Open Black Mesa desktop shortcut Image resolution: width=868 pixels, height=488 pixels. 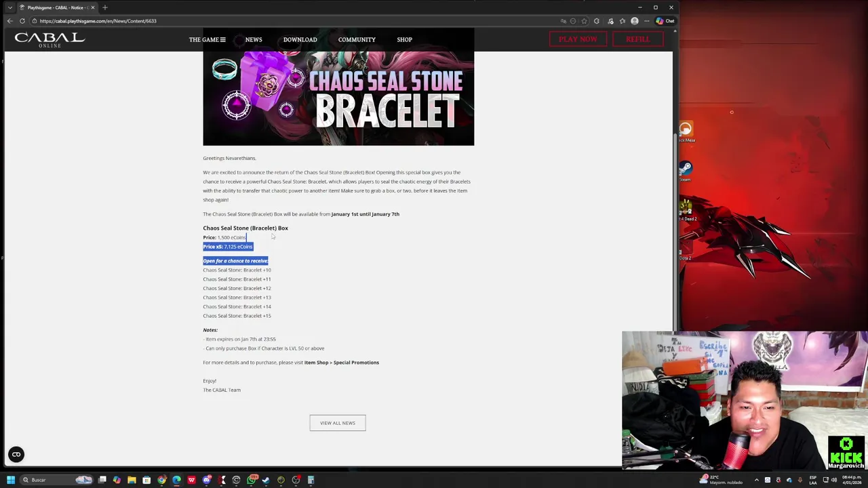[686, 131]
